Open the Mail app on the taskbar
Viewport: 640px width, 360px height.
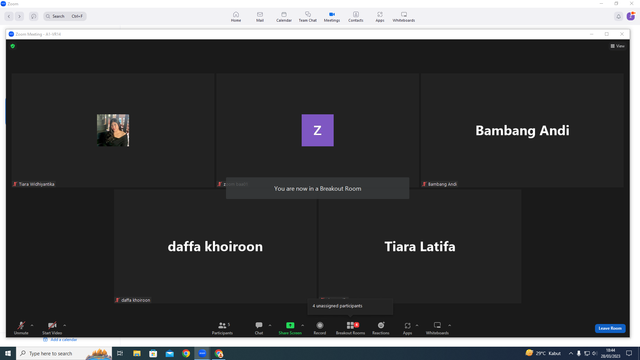pos(169,353)
